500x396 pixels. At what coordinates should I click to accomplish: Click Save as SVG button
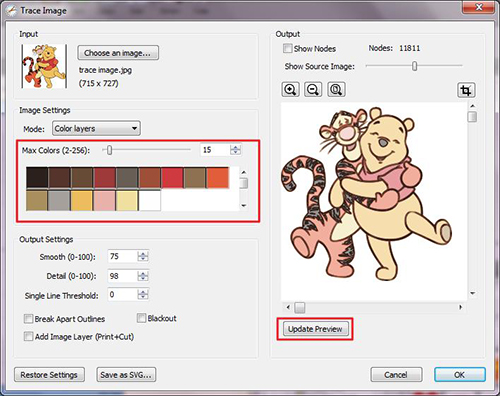[126, 375]
